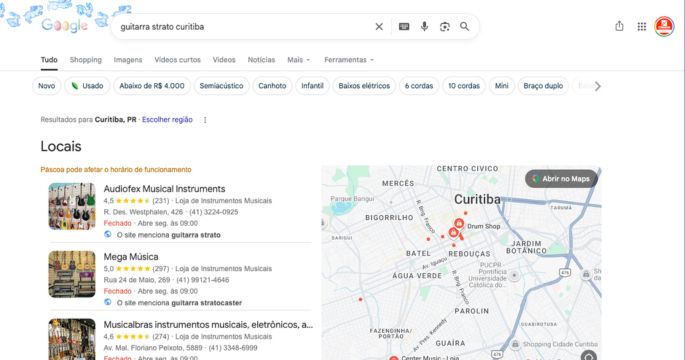Apply the Baixos elétricos filter chip

[364, 86]
